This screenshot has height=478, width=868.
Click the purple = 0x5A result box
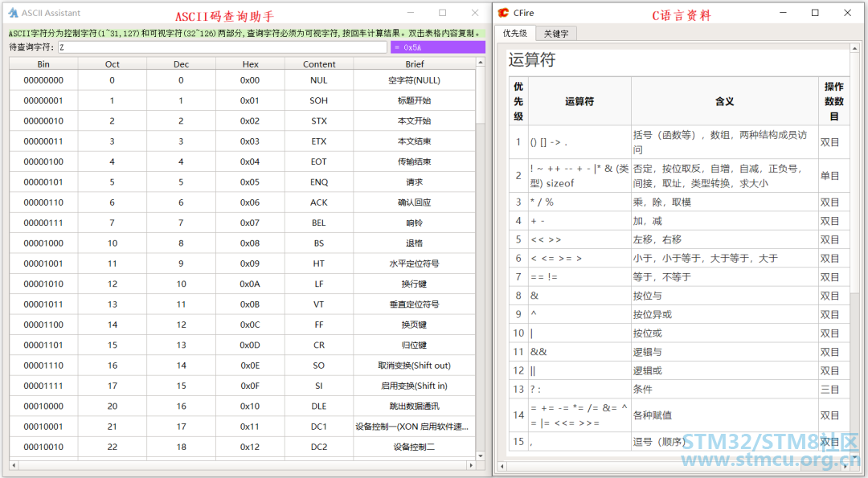pyautogui.click(x=438, y=47)
